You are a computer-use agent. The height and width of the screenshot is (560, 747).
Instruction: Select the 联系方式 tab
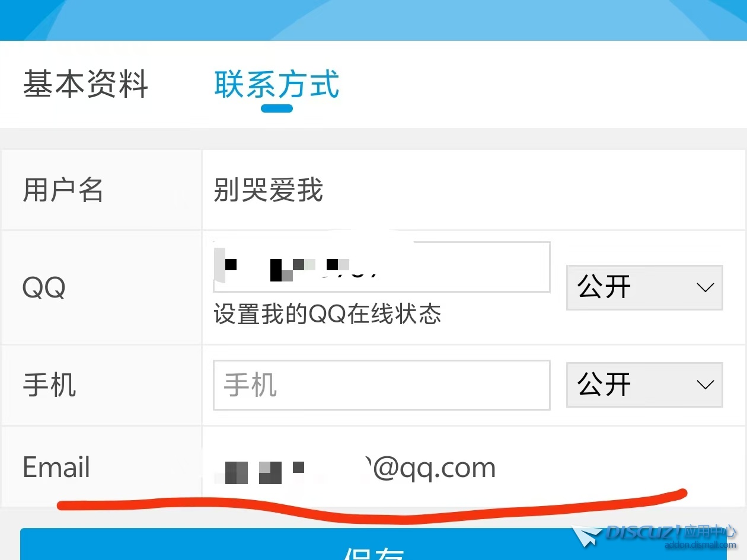[277, 84]
